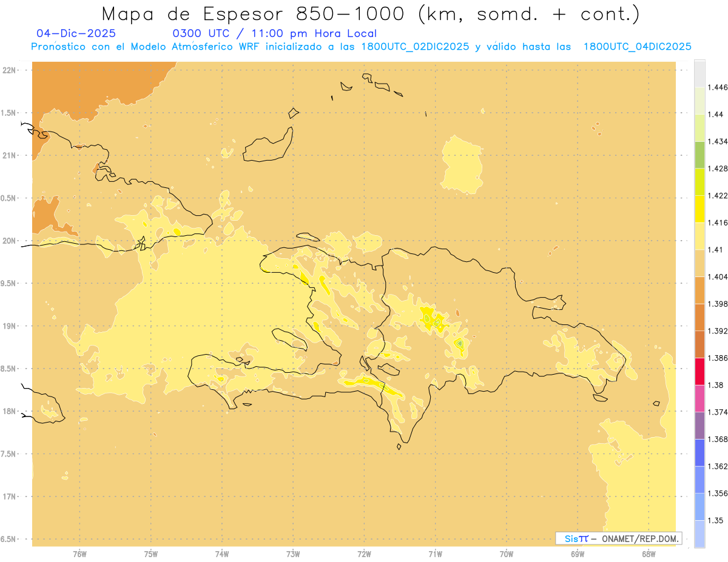Select the green band in the color legend
Viewport: 728px width, 562px height.
(x=699, y=155)
